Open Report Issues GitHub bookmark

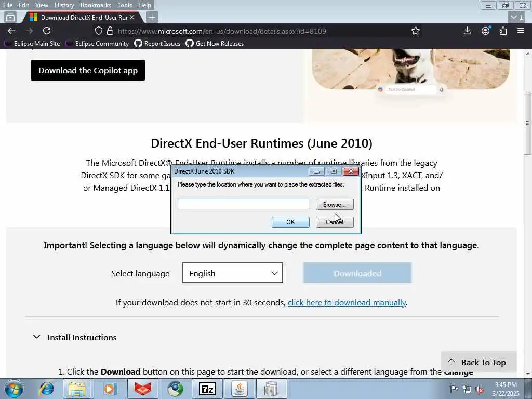point(157,44)
